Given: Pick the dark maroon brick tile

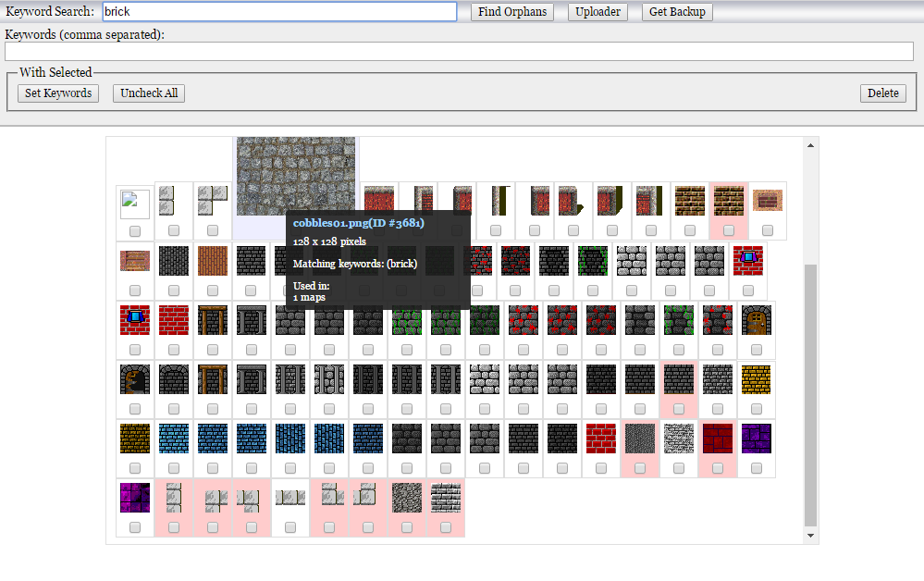Looking at the screenshot, I should 718,439.
